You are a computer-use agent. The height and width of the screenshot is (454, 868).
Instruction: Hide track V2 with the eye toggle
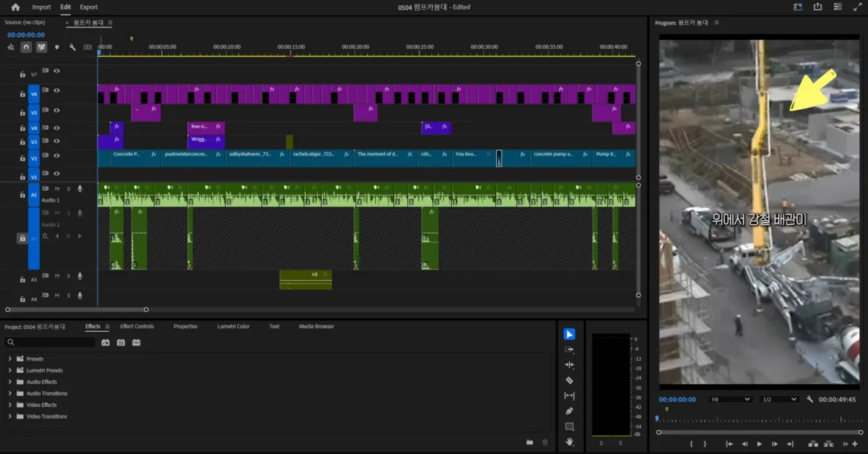56,155
